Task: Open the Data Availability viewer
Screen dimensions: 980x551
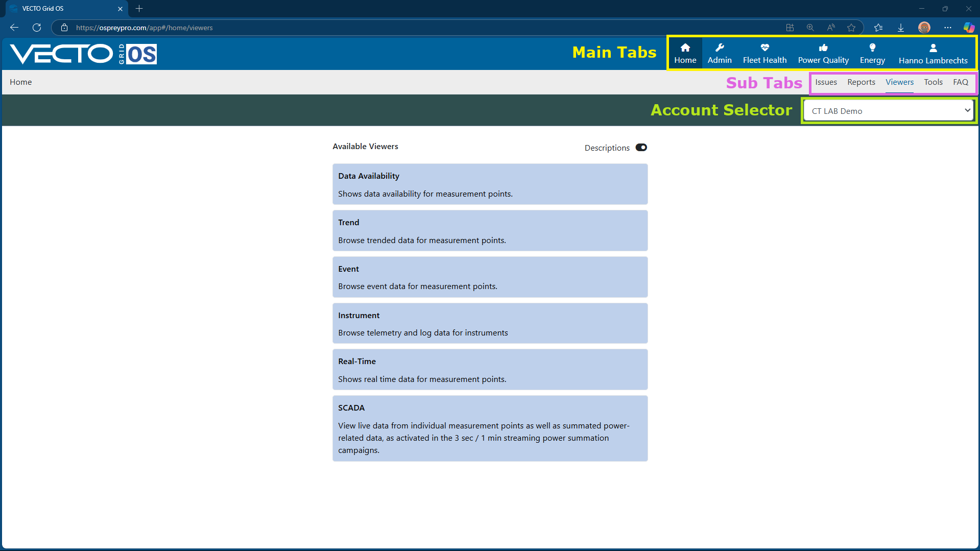Action: (490, 184)
